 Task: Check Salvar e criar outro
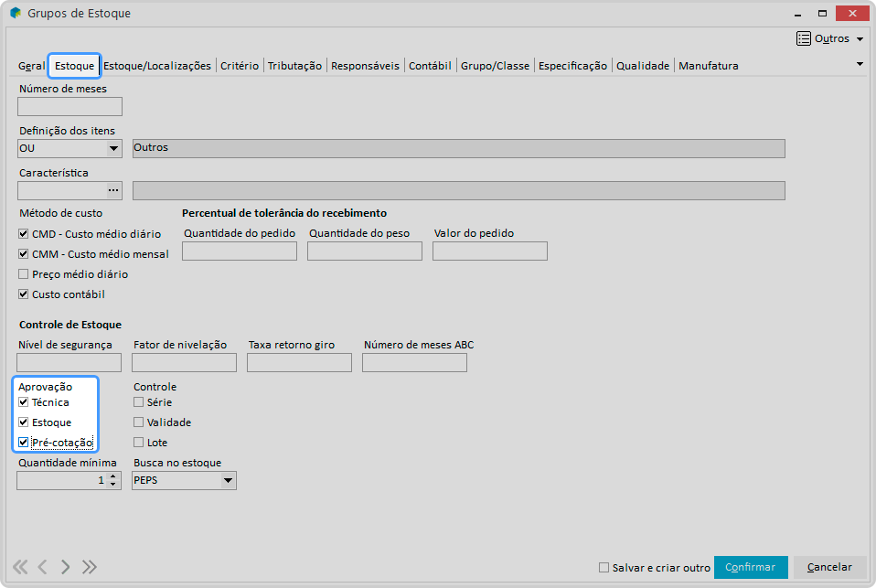(604, 567)
